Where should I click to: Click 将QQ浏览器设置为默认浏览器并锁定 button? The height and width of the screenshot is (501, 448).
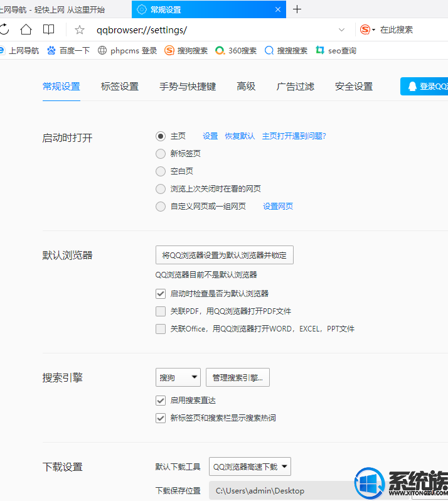pyautogui.click(x=225, y=255)
